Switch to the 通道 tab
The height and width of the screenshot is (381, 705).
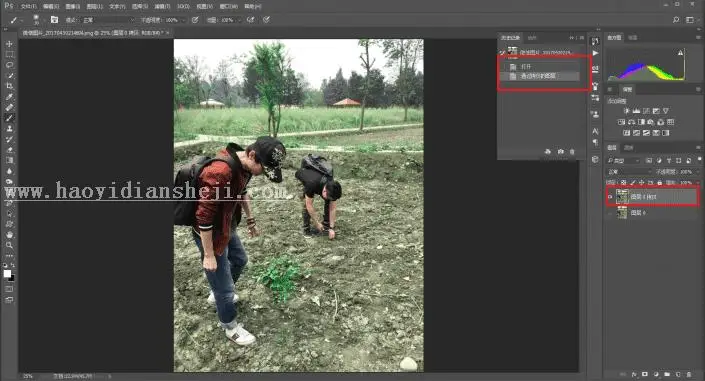pyautogui.click(x=629, y=148)
